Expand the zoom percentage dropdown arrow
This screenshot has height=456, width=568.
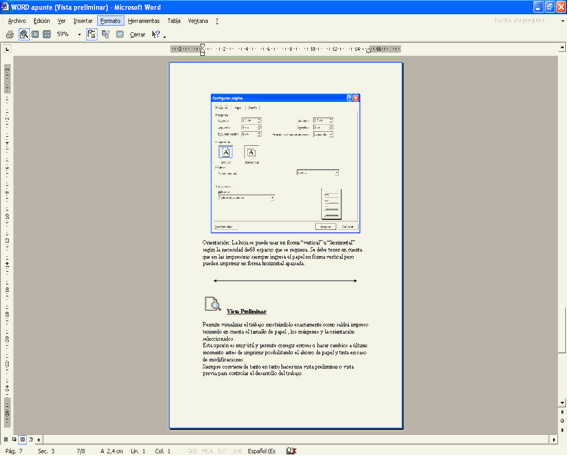tap(79, 35)
